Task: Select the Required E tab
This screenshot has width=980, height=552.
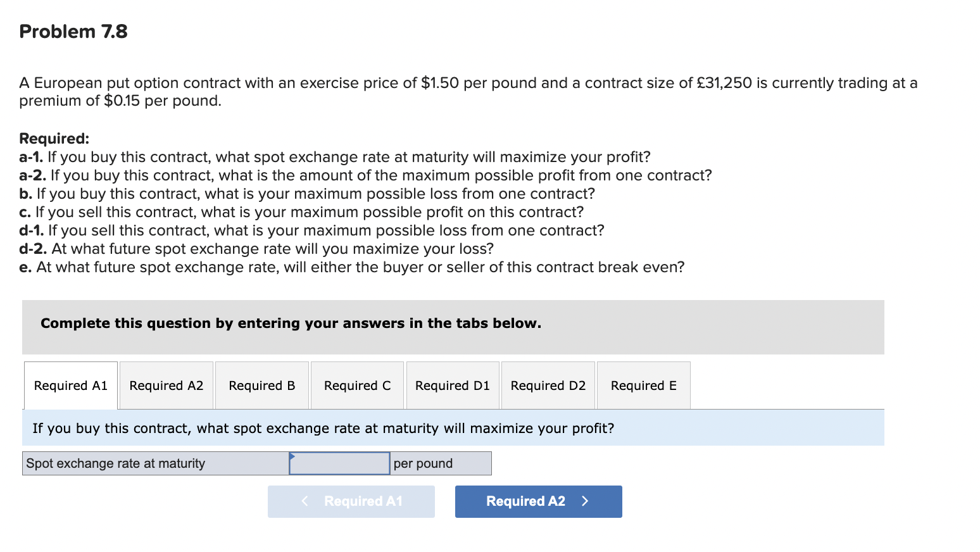Action: tap(643, 385)
